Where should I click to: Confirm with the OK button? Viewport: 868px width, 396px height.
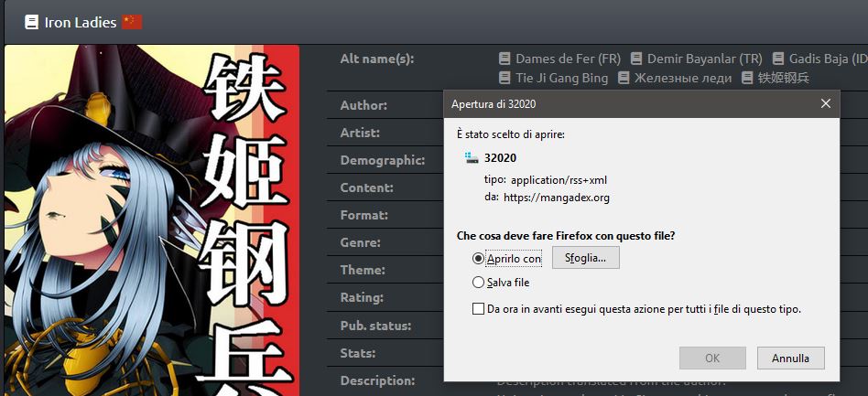click(712, 358)
